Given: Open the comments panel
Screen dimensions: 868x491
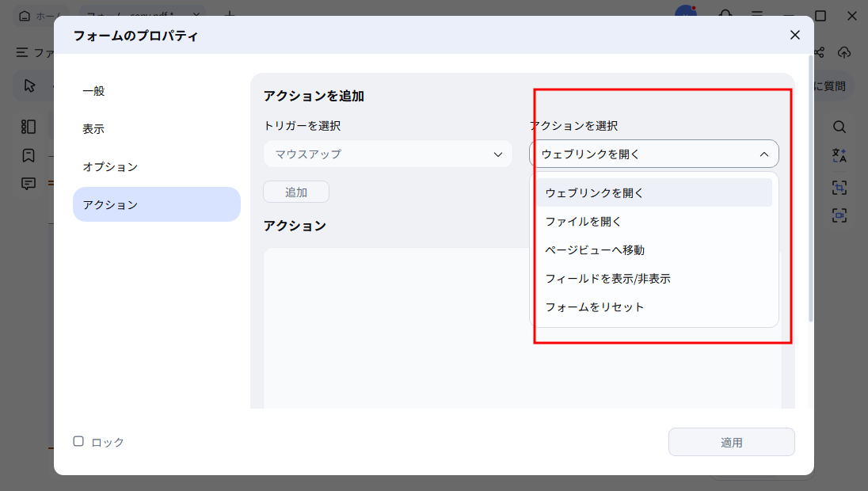Looking at the screenshot, I should (29, 183).
